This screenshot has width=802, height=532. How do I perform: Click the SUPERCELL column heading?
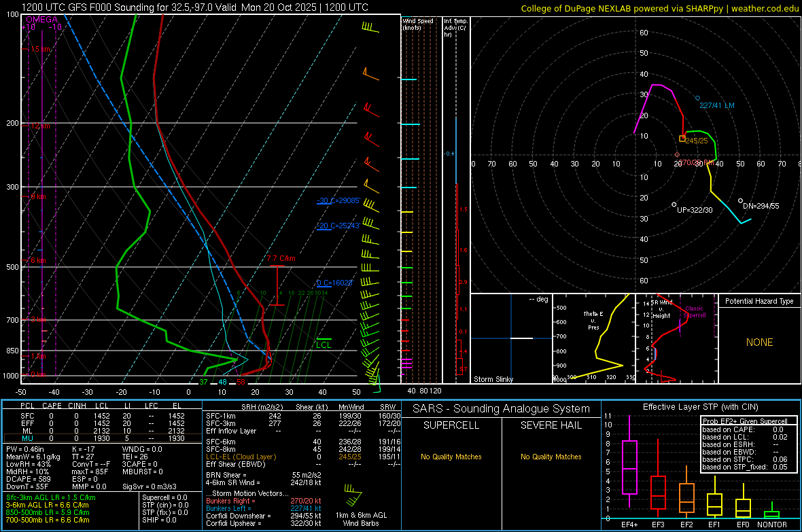[451, 425]
